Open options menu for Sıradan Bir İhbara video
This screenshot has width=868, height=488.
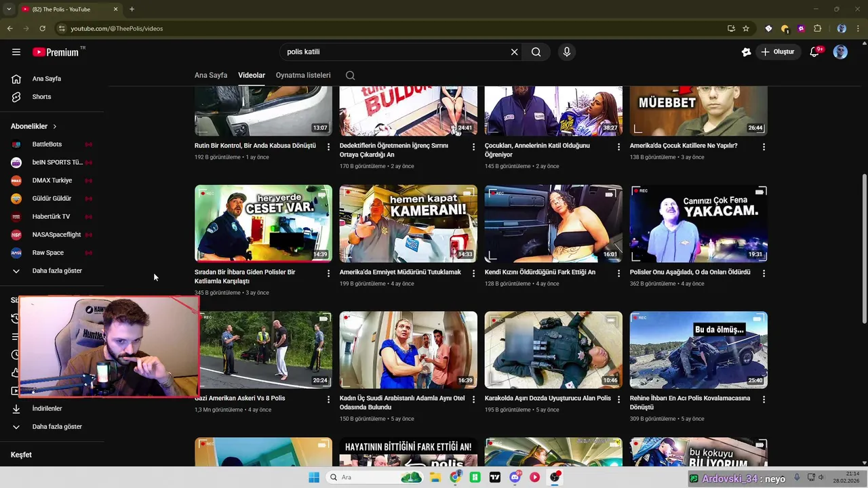click(329, 273)
